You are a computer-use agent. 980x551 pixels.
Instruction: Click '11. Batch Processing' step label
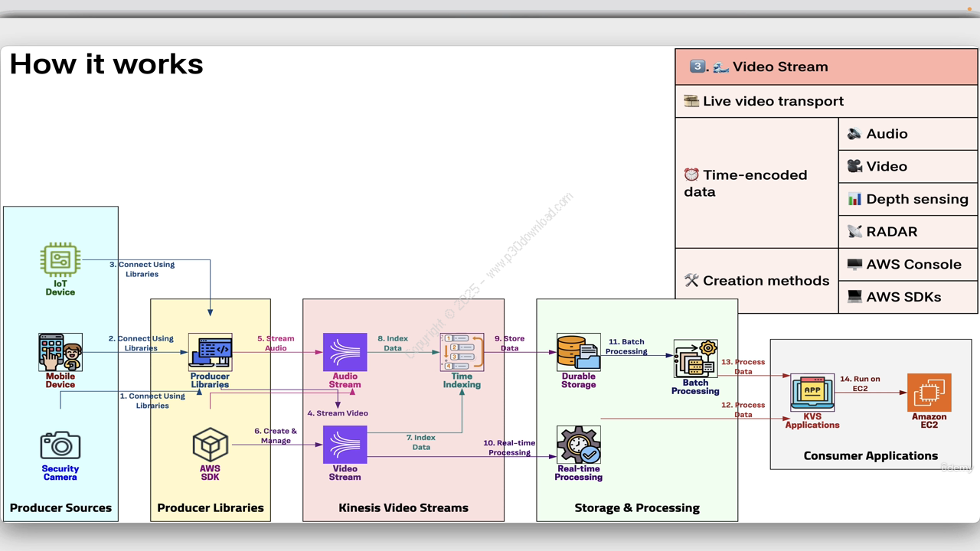click(626, 347)
